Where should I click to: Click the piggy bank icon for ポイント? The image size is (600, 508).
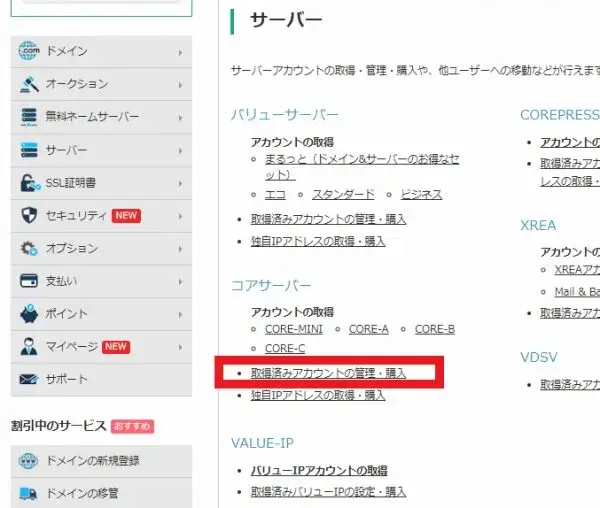[x=29, y=314]
